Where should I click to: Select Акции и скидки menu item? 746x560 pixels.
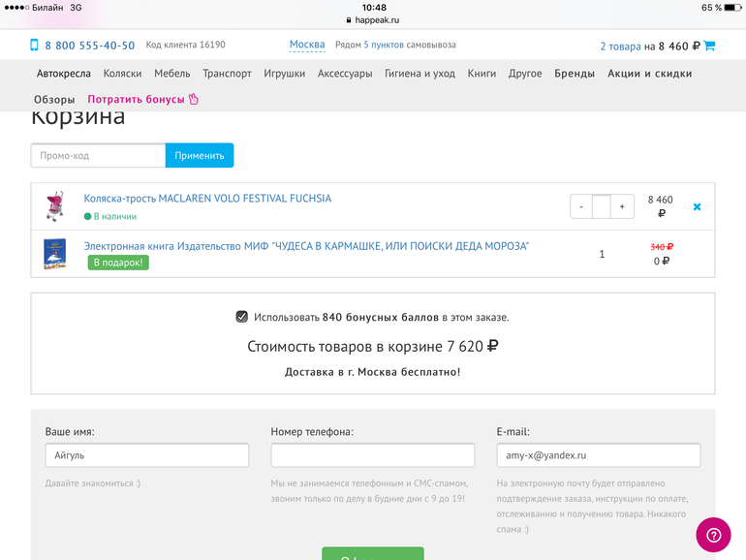click(x=649, y=74)
